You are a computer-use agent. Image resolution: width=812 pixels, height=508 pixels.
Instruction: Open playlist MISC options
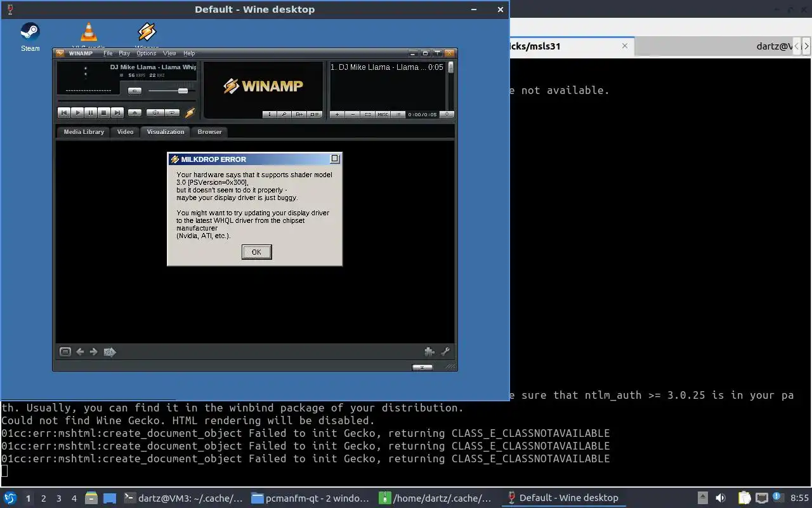click(383, 114)
